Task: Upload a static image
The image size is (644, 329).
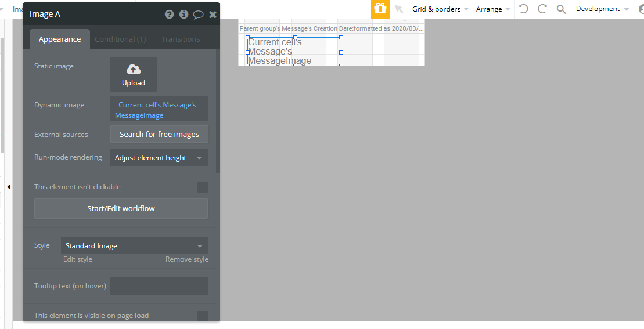Action: point(134,75)
